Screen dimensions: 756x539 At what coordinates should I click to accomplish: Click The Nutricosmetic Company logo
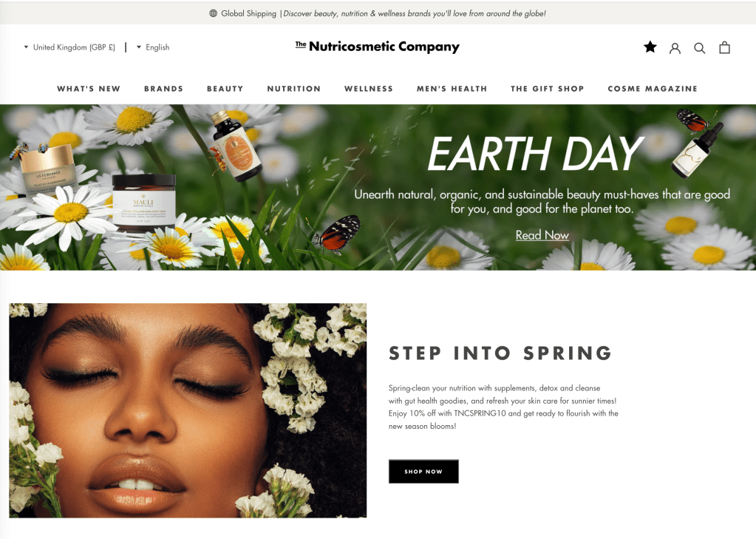(378, 47)
